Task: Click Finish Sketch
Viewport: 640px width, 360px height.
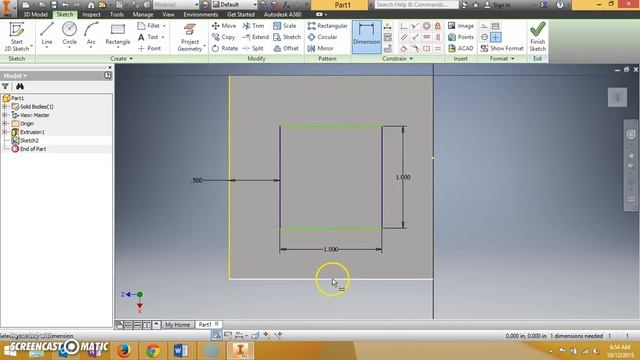Action: point(538,37)
